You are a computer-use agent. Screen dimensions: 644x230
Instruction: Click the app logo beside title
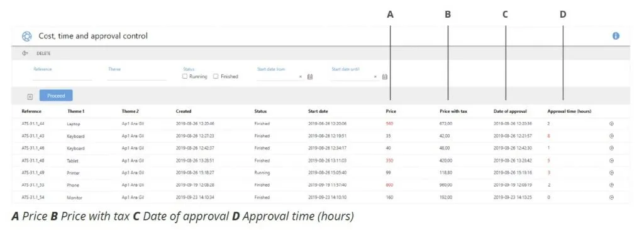[x=26, y=36]
